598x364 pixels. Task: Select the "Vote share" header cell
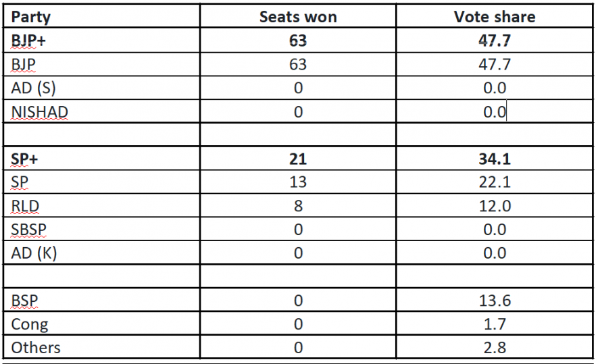point(494,17)
